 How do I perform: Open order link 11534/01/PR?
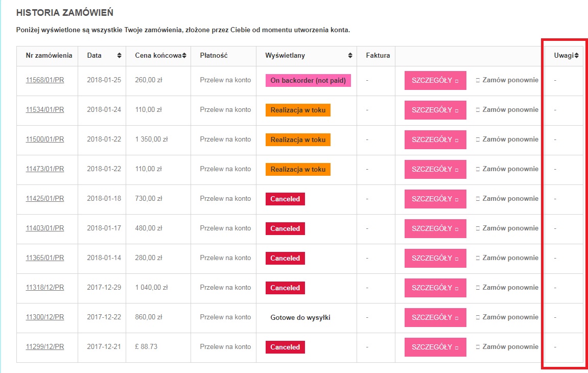[45, 109]
